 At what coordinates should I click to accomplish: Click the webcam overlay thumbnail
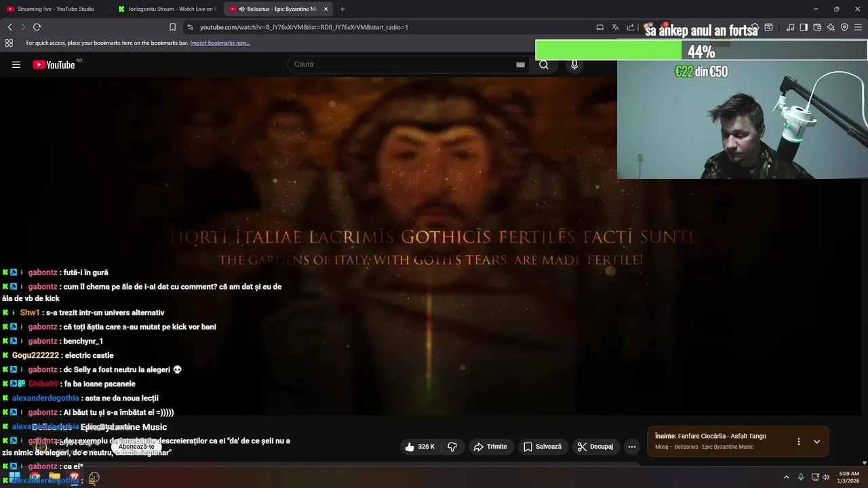click(x=743, y=120)
